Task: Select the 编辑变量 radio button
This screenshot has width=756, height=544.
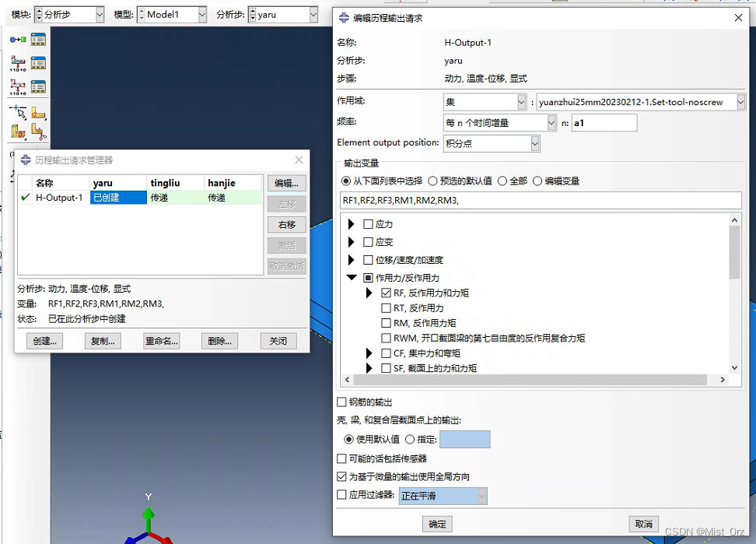Action: click(x=537, y=181)
